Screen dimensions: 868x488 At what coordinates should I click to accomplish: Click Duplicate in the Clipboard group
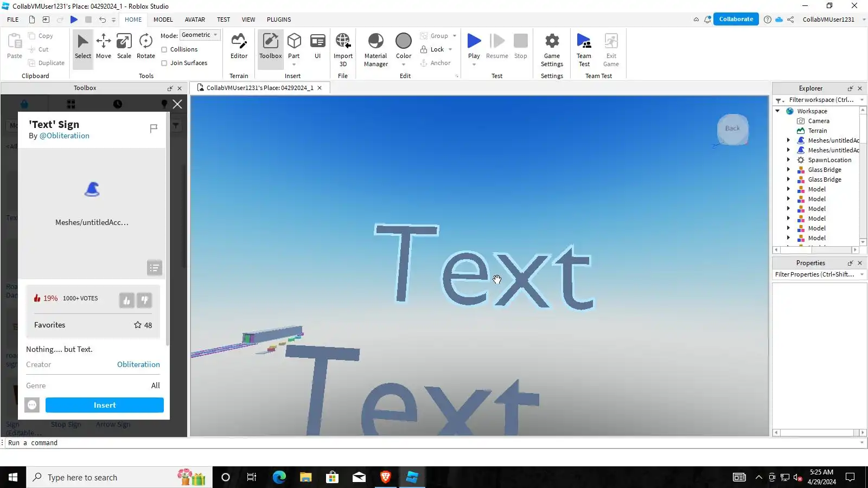[46, 63]
